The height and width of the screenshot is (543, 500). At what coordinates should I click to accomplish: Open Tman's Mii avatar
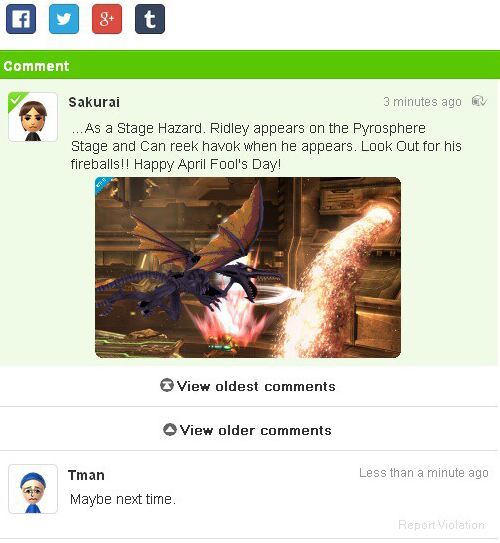[33, 489]
